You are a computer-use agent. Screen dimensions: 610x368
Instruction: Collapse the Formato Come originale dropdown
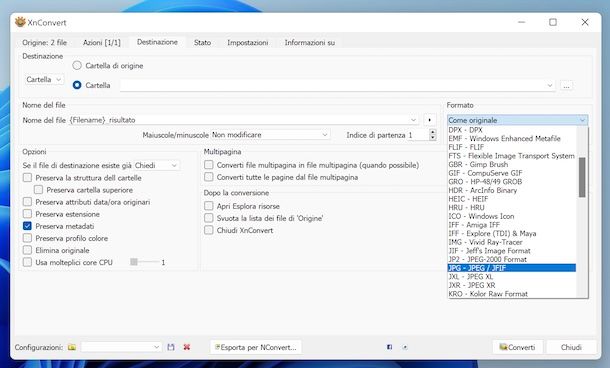tap(517, 120)
